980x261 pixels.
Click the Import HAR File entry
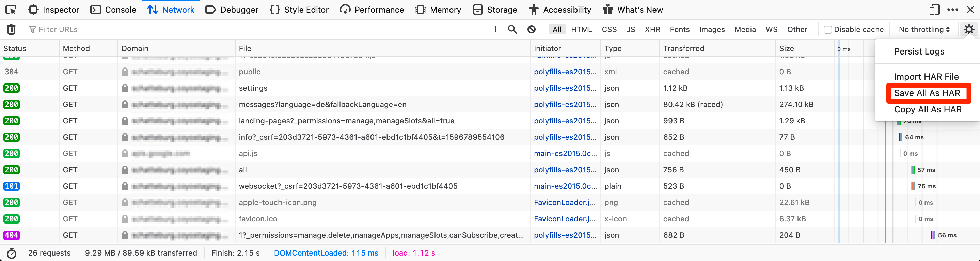coord(926,77)
